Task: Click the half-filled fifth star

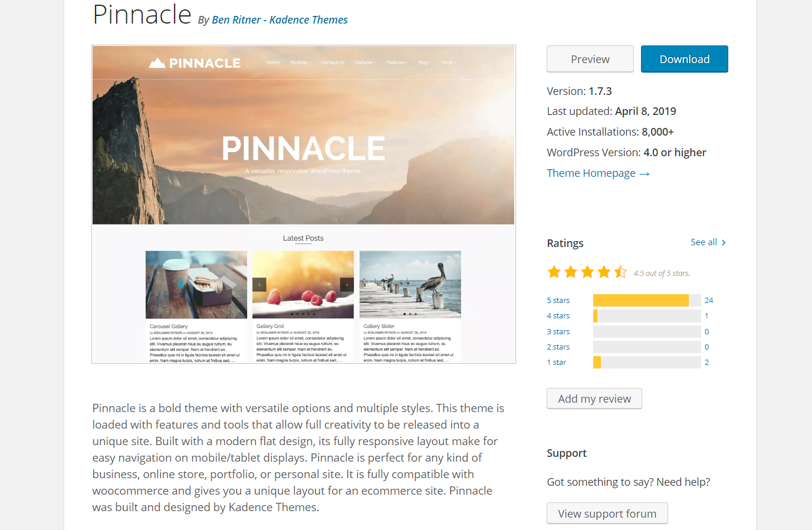Action: click(620, 271)
